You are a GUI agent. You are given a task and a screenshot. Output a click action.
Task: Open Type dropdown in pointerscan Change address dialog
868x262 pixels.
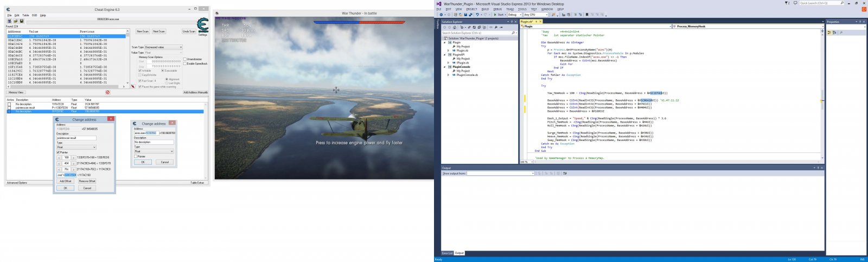click(76, 147)
